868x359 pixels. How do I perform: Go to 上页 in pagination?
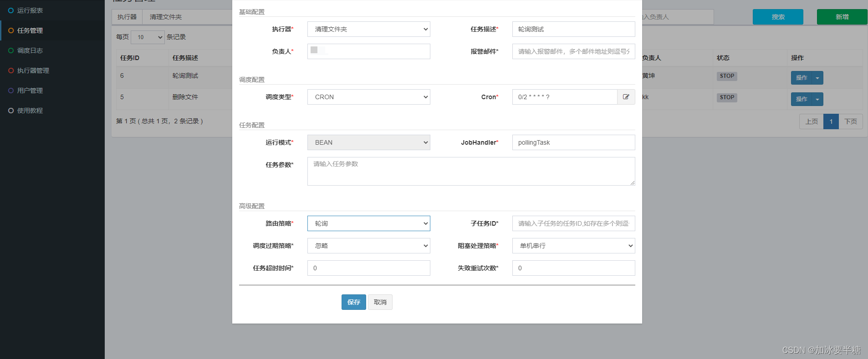point(812,121)
